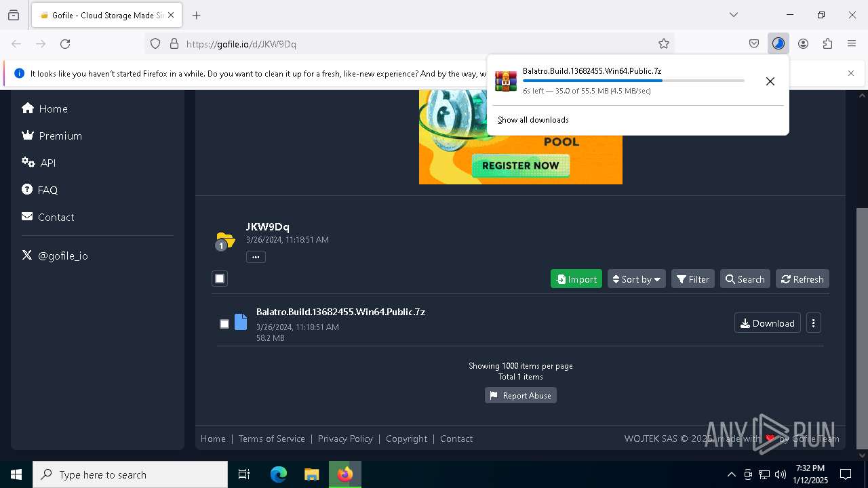The image size is (868, 488).
Task: Check the Balatro file checkbox
Action: 224,324
